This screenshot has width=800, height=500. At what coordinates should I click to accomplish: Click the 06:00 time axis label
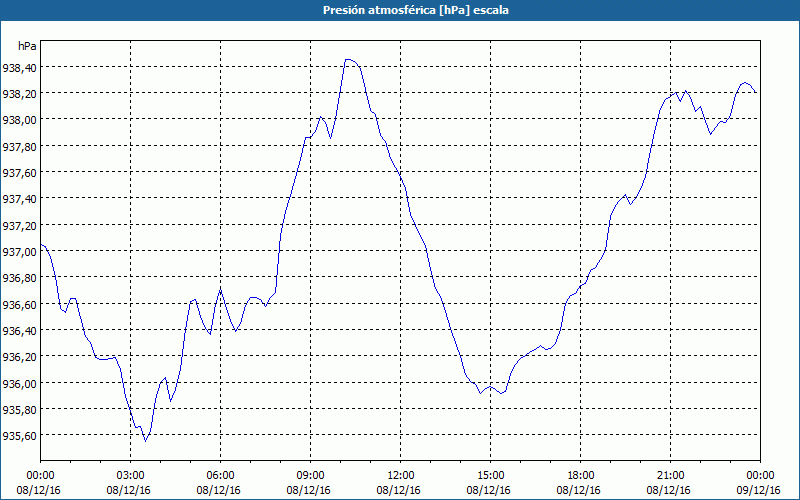pyautogui.click(x=220, y=476)
